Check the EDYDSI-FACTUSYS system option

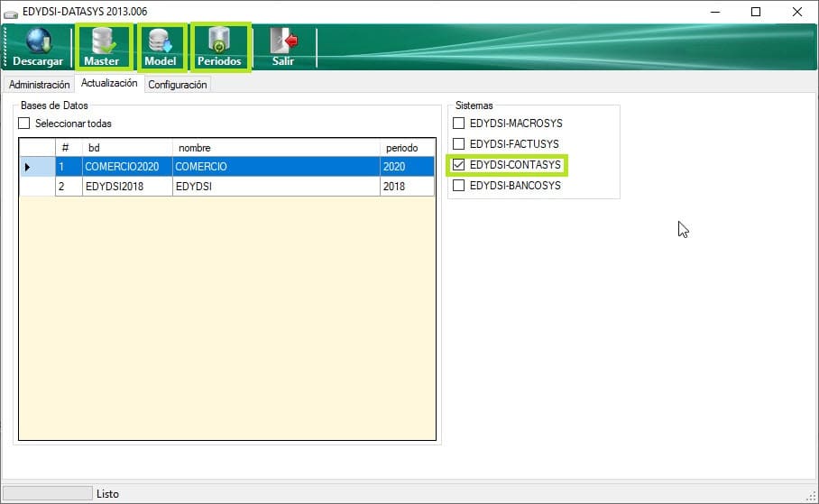pos(459,144)
